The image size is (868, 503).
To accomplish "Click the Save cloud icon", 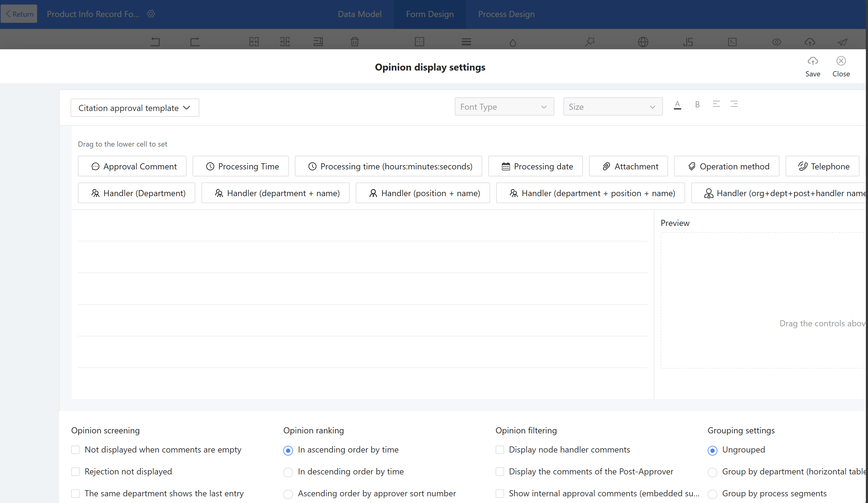I will point(813,61).
